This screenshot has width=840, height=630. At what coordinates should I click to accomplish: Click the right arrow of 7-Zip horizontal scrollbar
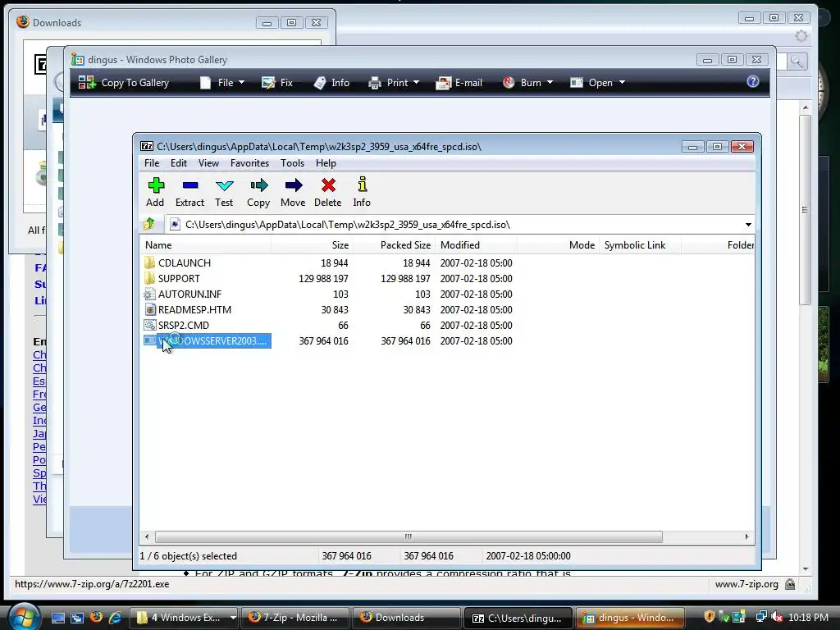click(x=746, y=536)
